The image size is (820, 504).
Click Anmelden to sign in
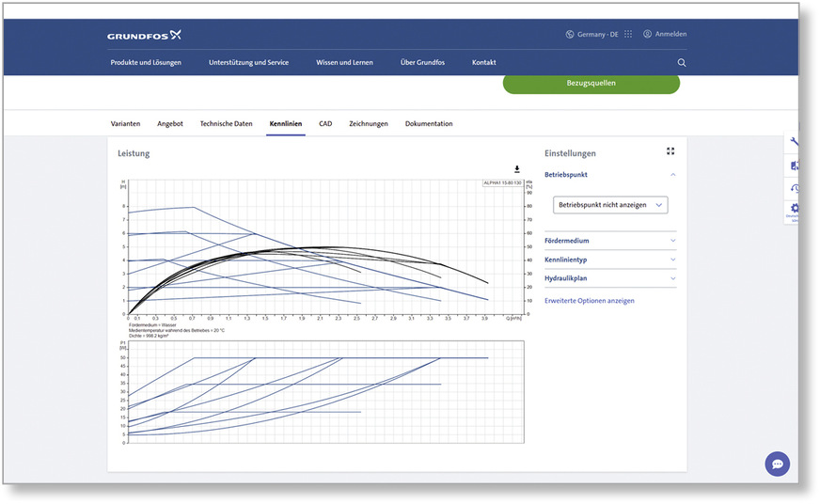pyautogui.click(x=665, y=34)
